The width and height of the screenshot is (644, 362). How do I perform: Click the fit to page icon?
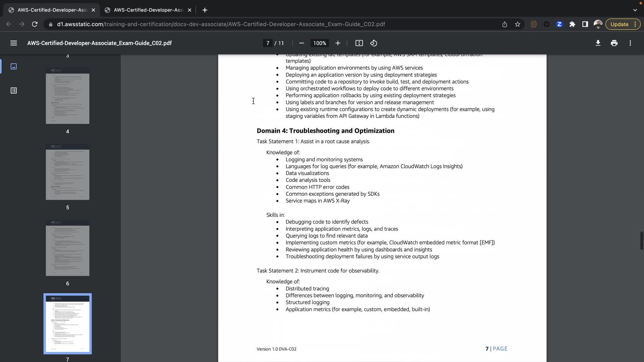(x=359, y=43)
